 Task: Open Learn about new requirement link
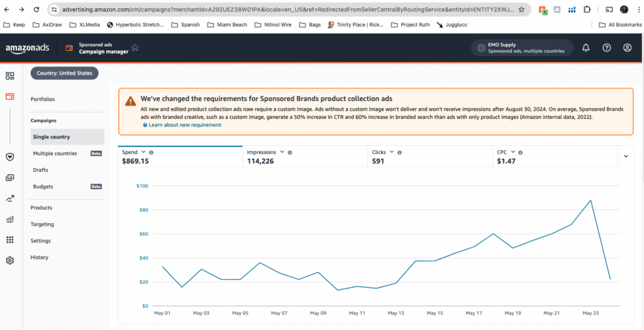[x=186, y=125]
